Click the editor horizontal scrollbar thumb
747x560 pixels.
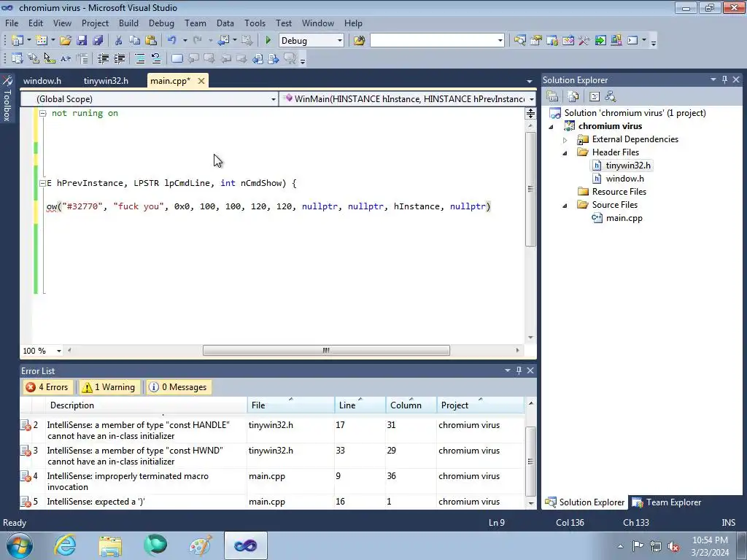click(x=326, y=351)
